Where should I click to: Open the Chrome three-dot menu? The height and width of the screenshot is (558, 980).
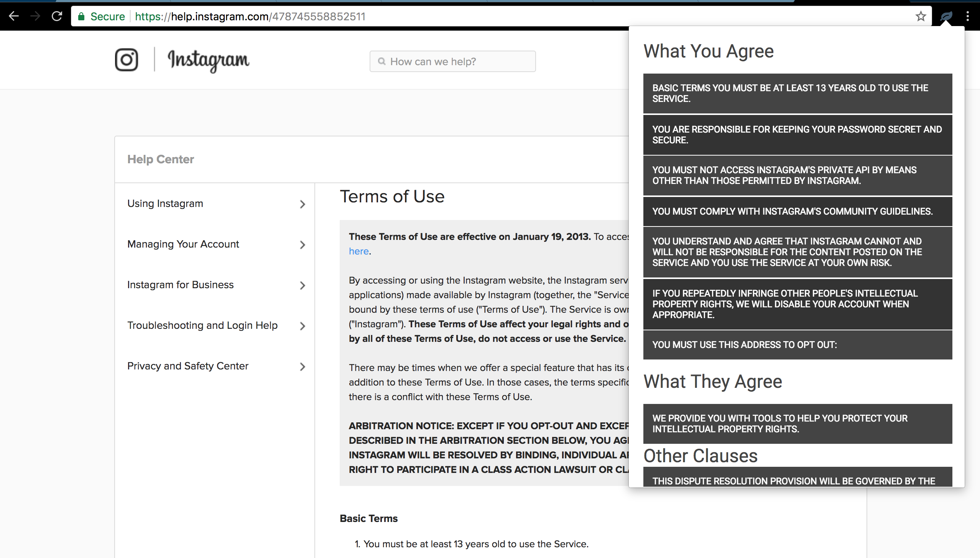click(968, 16)
